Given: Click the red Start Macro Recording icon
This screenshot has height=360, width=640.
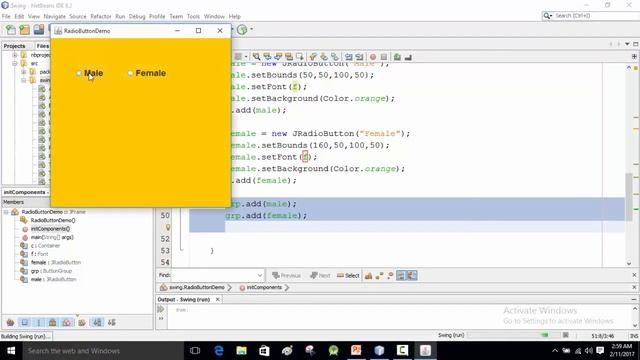Looking at the screenshot, I should 373,57.
